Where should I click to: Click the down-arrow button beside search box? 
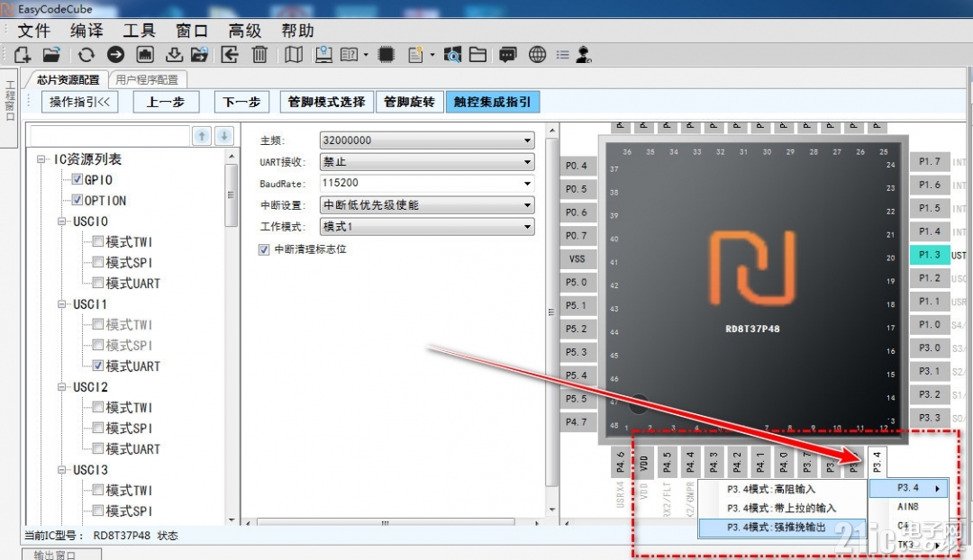click(x=224, y=136)
